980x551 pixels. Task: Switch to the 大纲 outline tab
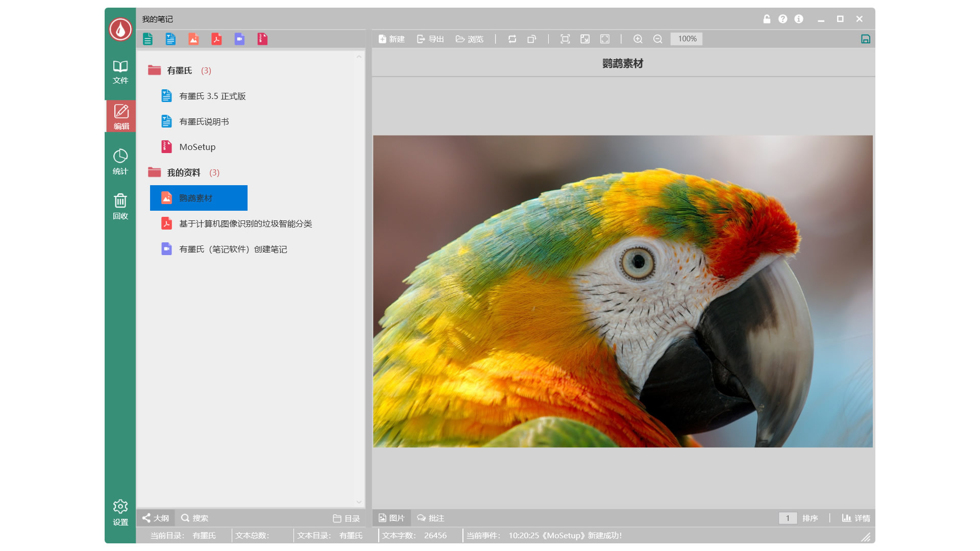pos(156,518)
